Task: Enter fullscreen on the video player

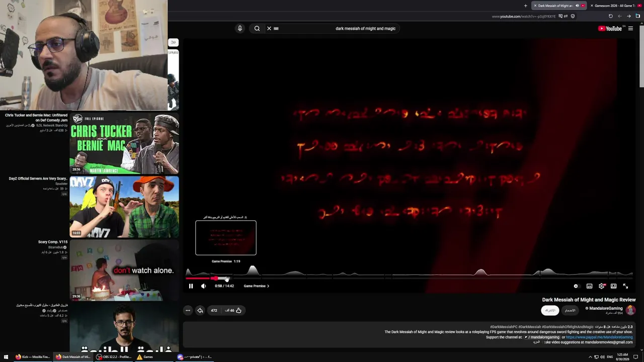Action: (625, 286)
